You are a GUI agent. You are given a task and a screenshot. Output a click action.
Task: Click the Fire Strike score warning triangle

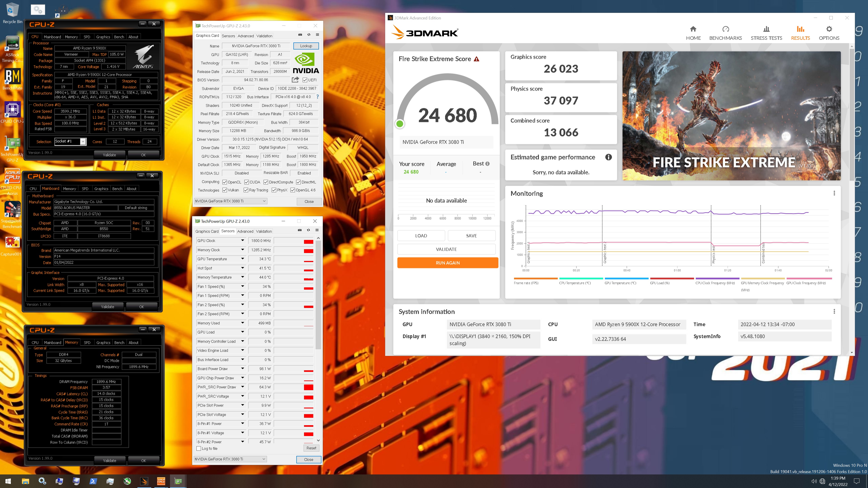[x=476, y=59]
